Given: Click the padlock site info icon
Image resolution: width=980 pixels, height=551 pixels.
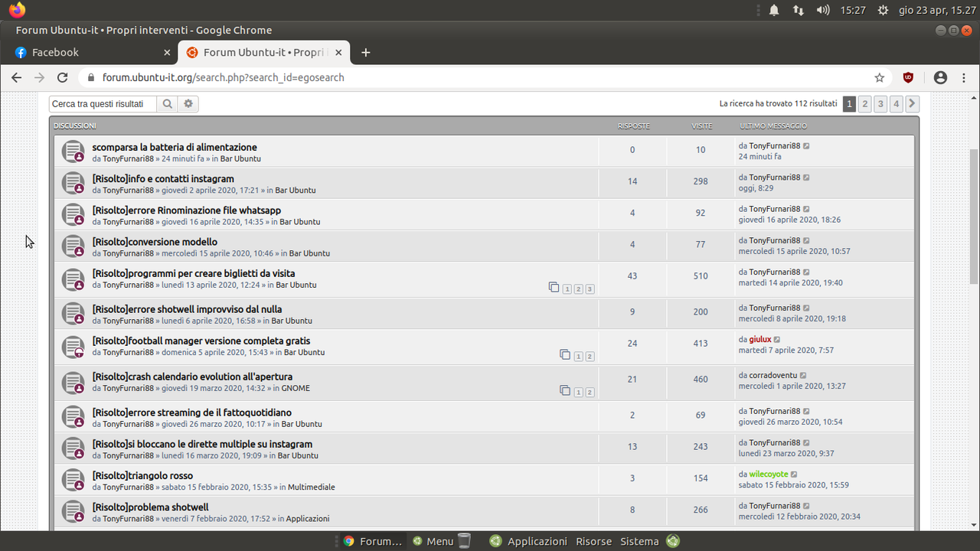Looking at the screenshot, I should click(91, 77).
